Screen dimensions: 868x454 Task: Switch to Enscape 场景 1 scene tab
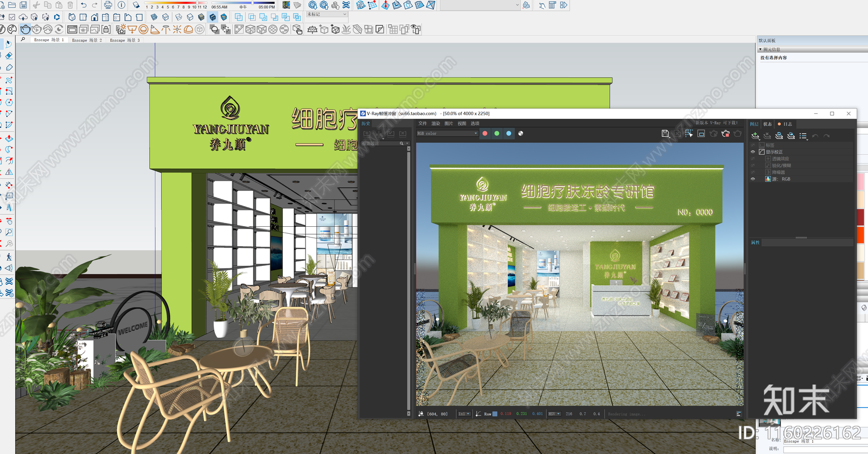click(x=49, y=40)
